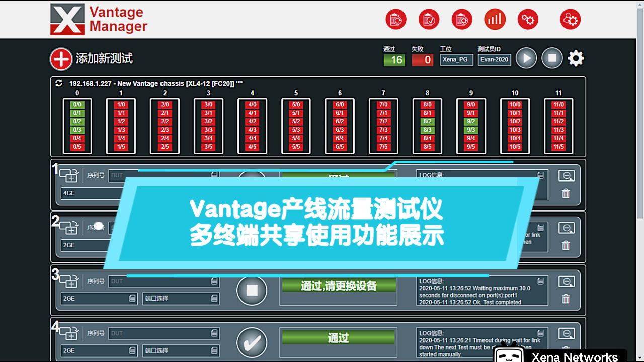Toggle port 8/3 on module 8
644x362 pixels.
(427, 129)
